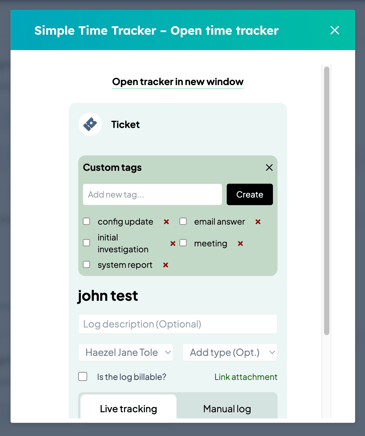Open the Haezel Jane Tole dropdown
Screen dimensions: 365x436
point(126,352)
